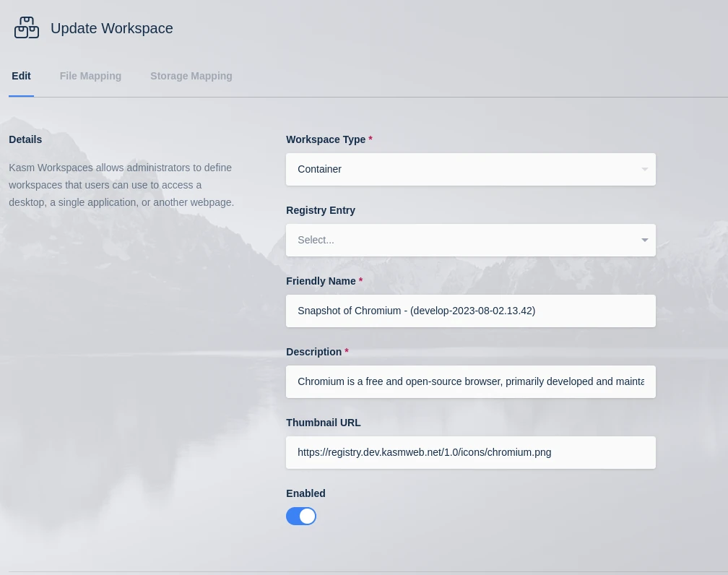
Task: Open the Storage Mapping tab
Action: pos(191,76)
